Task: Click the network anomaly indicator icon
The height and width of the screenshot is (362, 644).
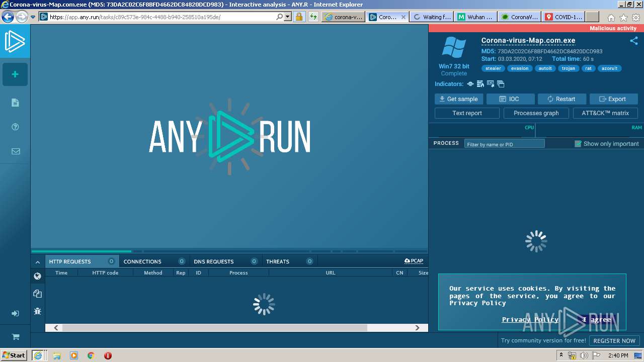Action: tap(470, 84)
